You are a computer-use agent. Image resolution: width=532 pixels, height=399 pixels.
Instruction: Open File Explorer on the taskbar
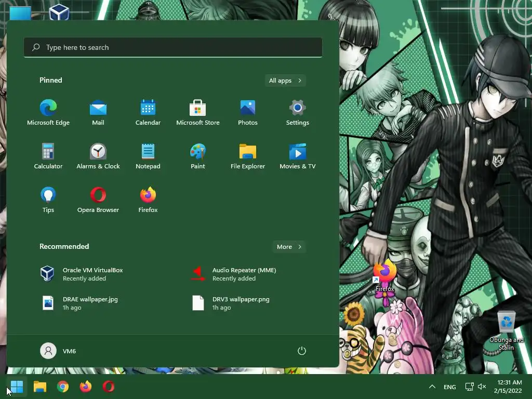pyautogui.click(x=39, y=387)
